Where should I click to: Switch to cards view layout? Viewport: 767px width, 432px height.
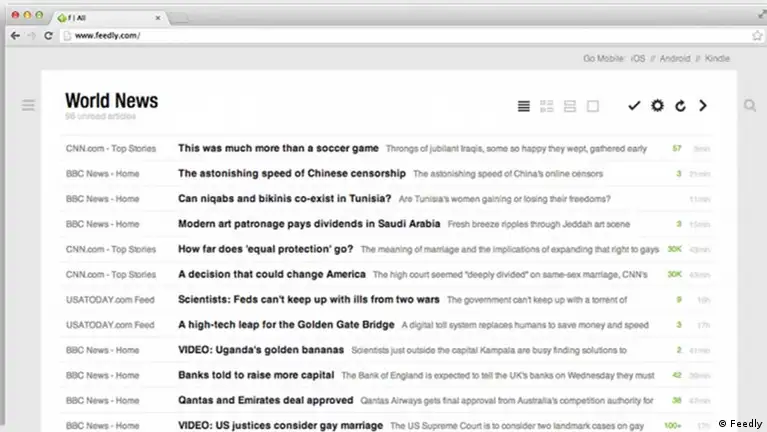[x=570, y=106]
